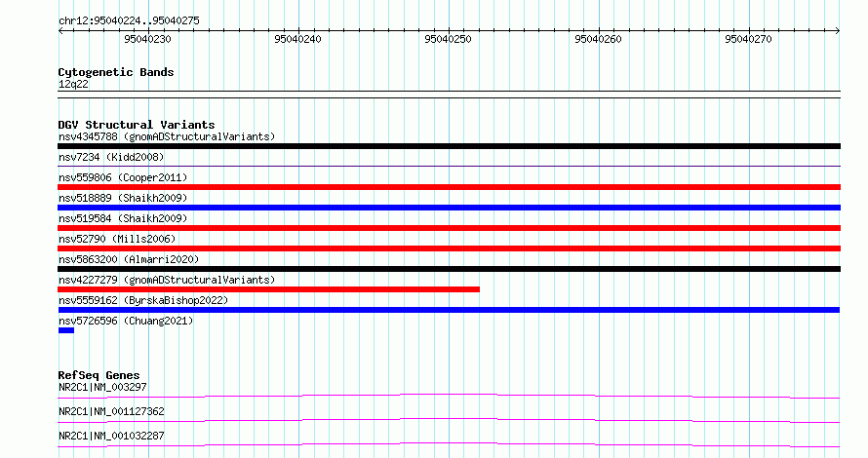Click the nsv4227279 (gnomADStructuralVariants) label
The width and height of the screenshot is (868, 458).
point(167,280)
